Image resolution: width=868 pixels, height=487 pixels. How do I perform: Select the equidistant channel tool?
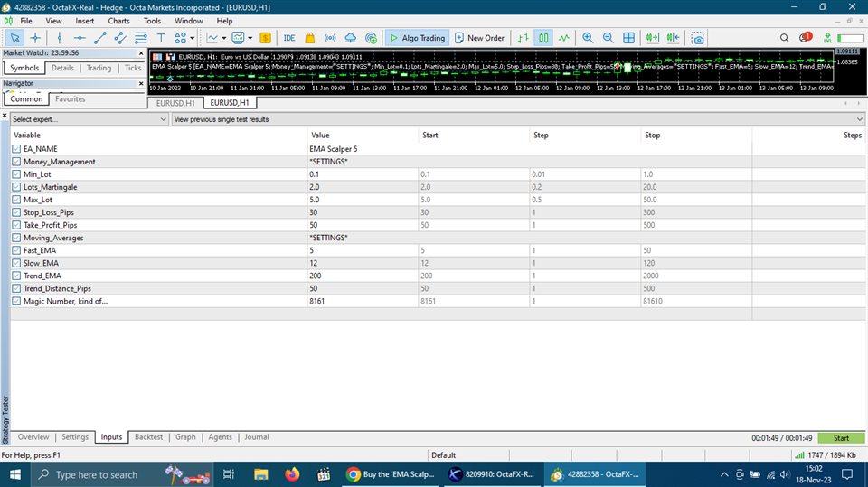(x=120, y=38)
